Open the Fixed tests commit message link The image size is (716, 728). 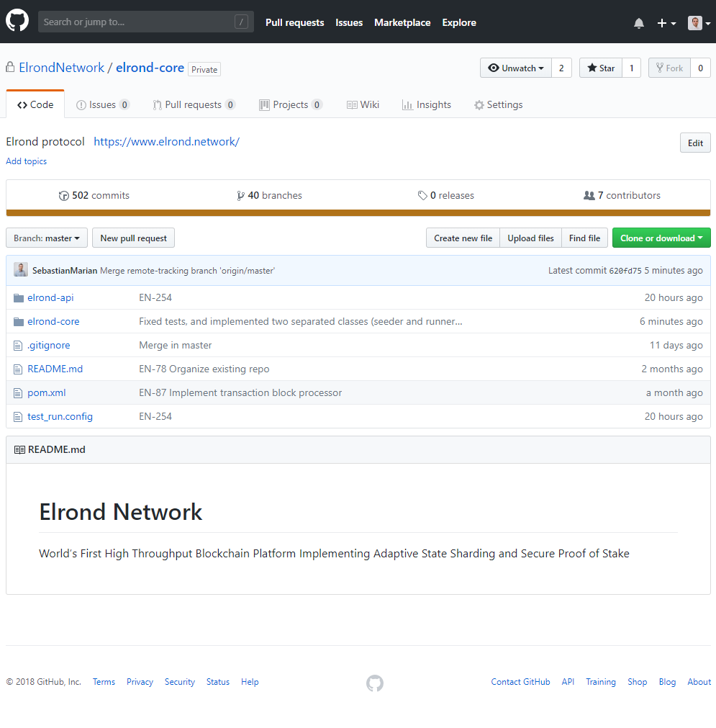(x=301, y=321)
